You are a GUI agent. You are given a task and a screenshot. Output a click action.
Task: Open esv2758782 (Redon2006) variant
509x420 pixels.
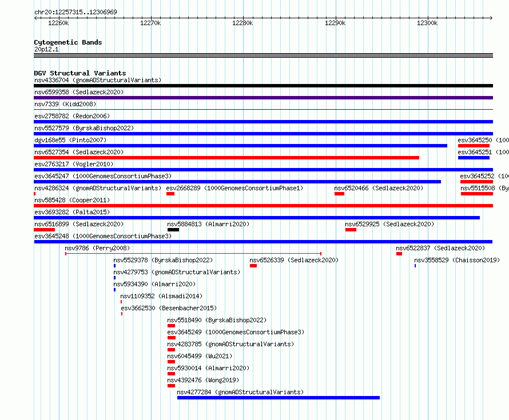pyautogui.click(x=72, y=116)
